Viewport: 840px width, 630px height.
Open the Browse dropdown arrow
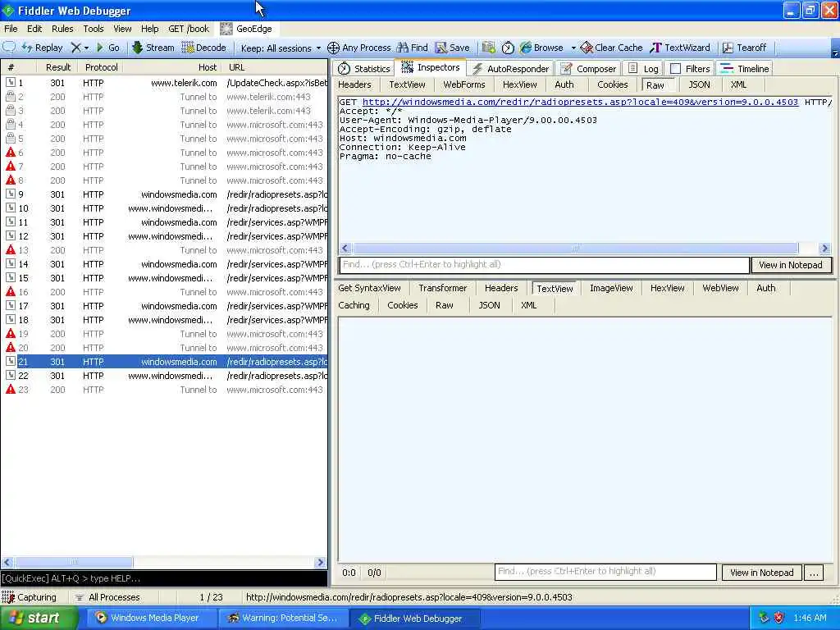(x=573, y=48)
